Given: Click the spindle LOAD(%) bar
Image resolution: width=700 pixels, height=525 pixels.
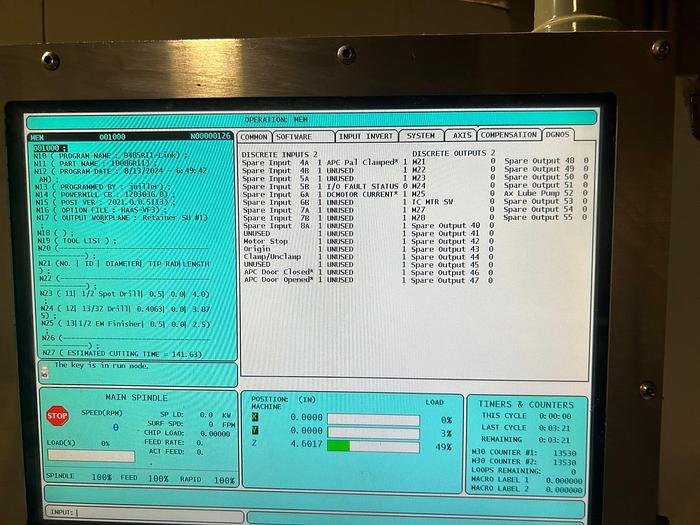Looking at the screenshot, I should point(90,456).
